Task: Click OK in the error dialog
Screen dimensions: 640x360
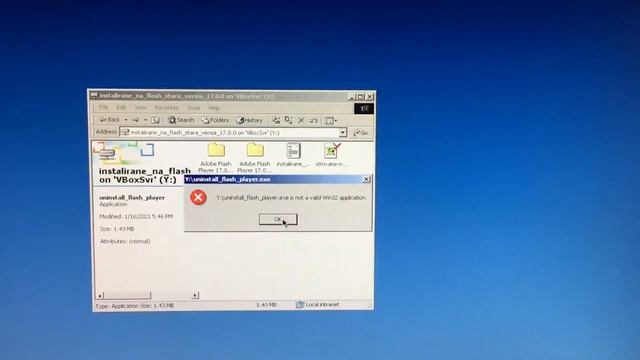Action: 278,219
